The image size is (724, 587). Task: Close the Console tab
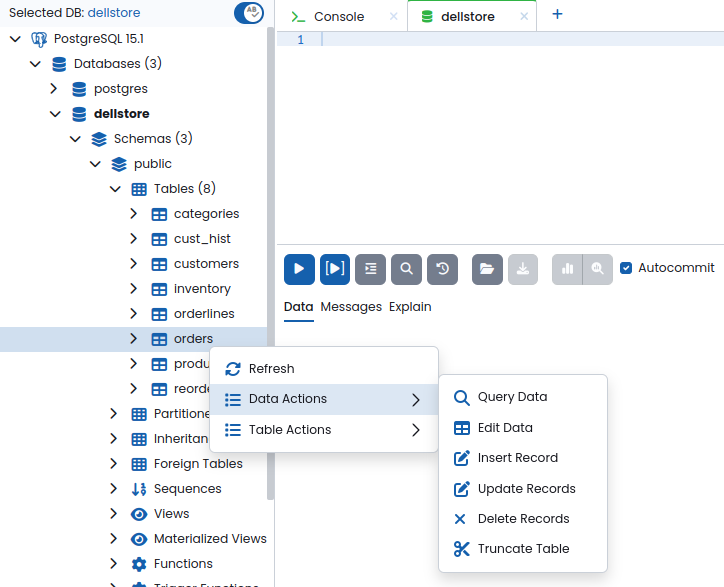click(393, 17)
